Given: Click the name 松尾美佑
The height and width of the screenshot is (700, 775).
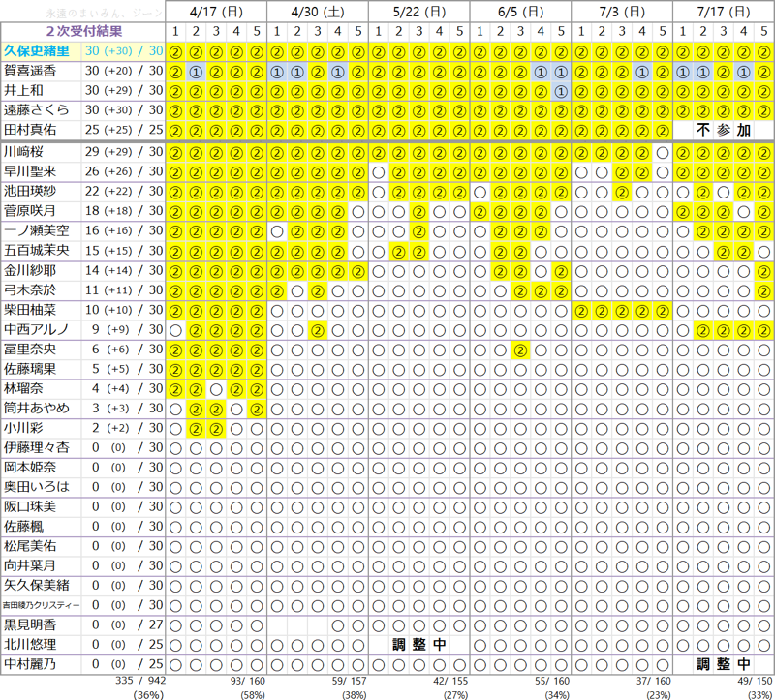Looking at the screenshot, I should coord(30,546).
